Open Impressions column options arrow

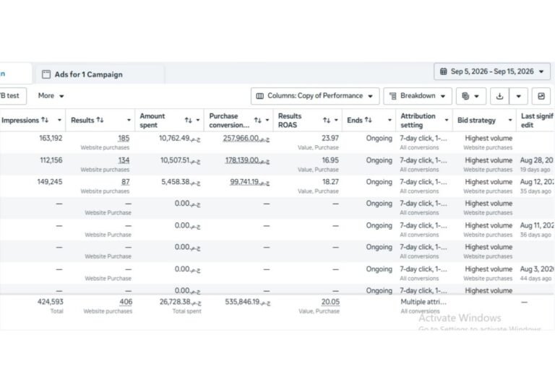59,120
